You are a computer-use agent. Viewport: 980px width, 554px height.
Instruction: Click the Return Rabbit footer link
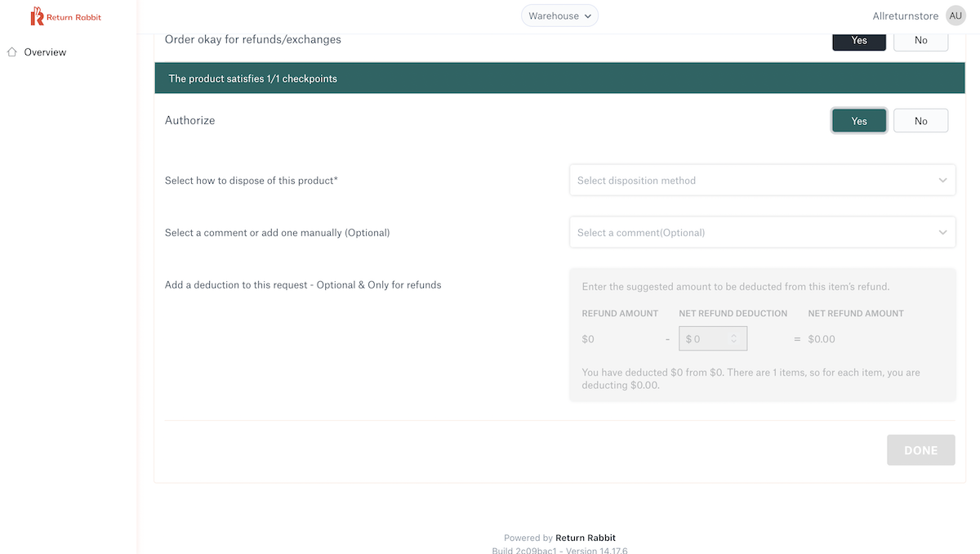coord(586,538)
